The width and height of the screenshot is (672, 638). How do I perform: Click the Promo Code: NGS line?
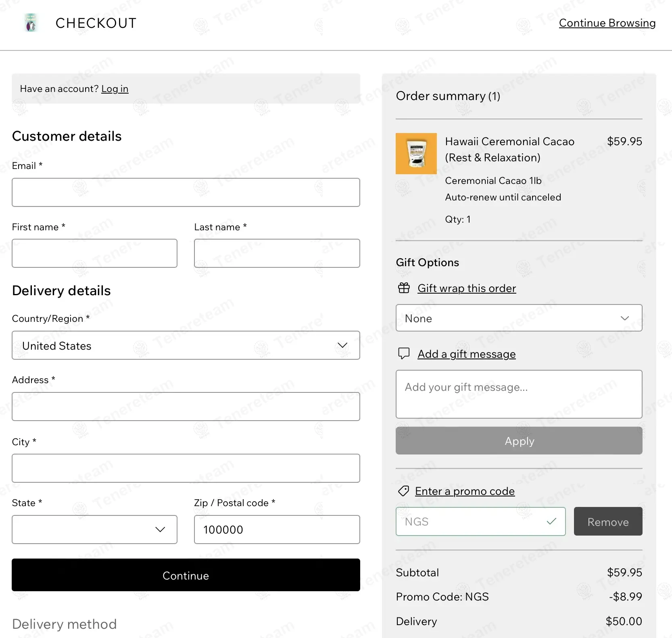coord(442,597)
